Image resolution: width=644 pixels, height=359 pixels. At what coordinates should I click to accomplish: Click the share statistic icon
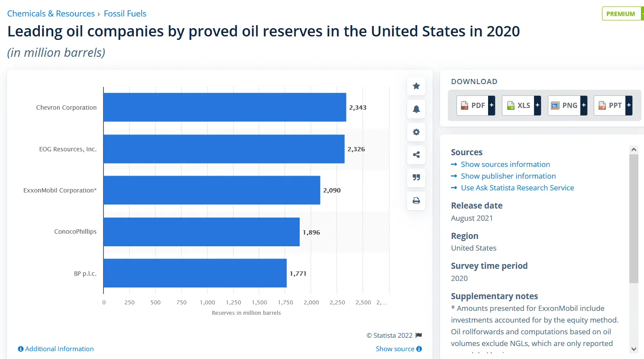tap(416, 155)
